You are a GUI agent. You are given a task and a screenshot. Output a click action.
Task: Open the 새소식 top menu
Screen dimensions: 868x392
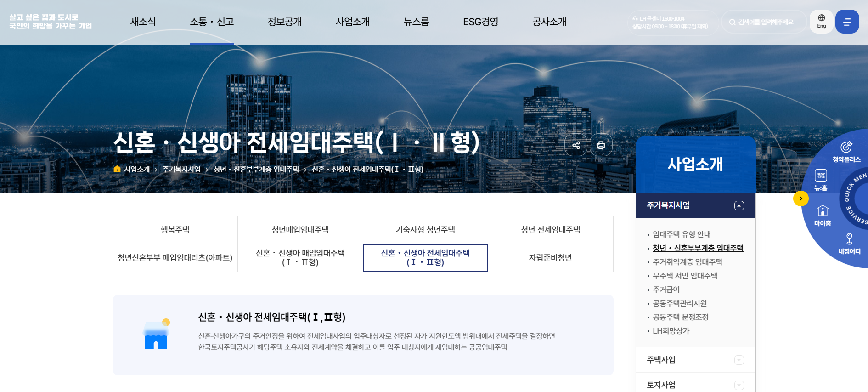(143, 22)
